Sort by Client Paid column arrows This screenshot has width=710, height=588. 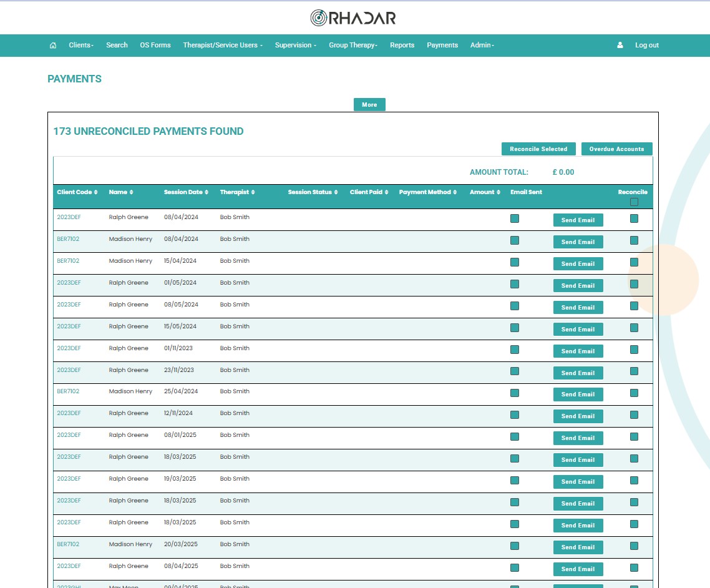386,192
